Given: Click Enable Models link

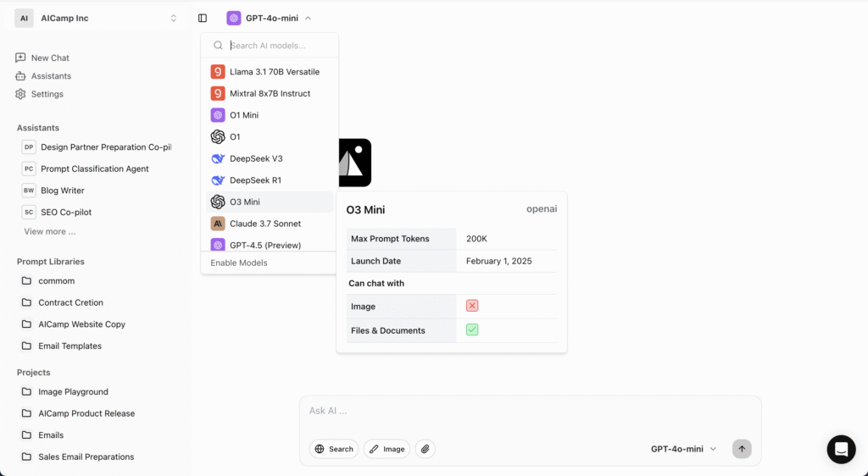Looking at the screenshot, I should point(238,263).
